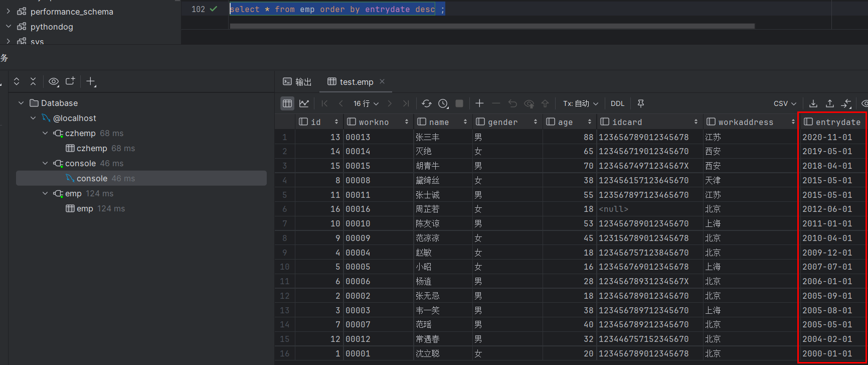Viewport: 868px width, 365px height.
Task: Open the 16 行 page size dropdown
Action: 366,103
